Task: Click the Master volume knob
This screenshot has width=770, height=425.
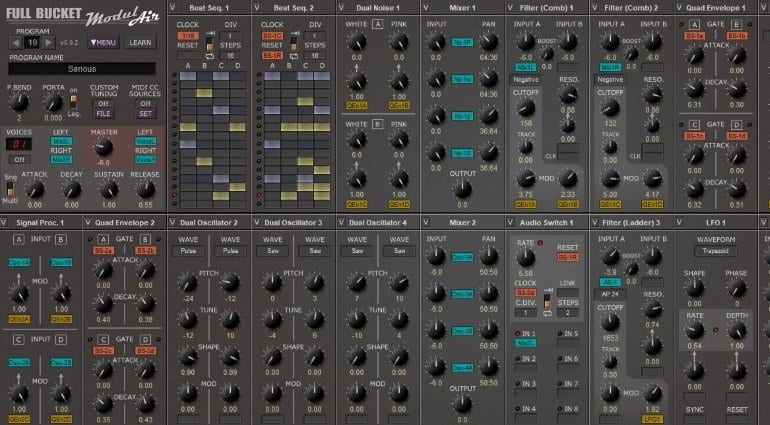Action: coord(104,147)
